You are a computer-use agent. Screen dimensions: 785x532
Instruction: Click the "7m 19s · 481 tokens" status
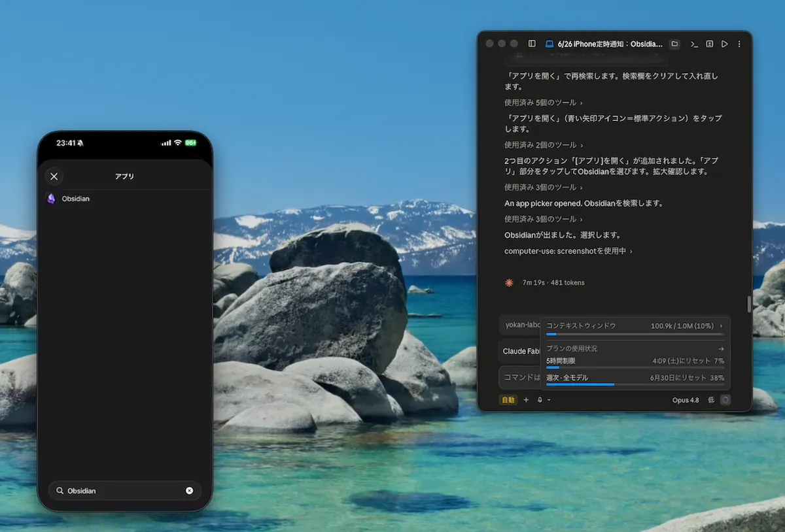coord(553,282)
